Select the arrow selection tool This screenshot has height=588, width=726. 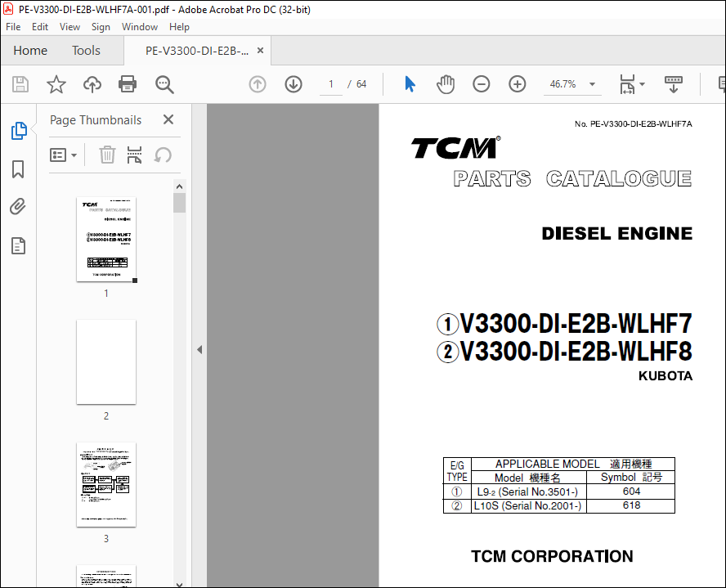pyautogui.click(x=410, y=84)
